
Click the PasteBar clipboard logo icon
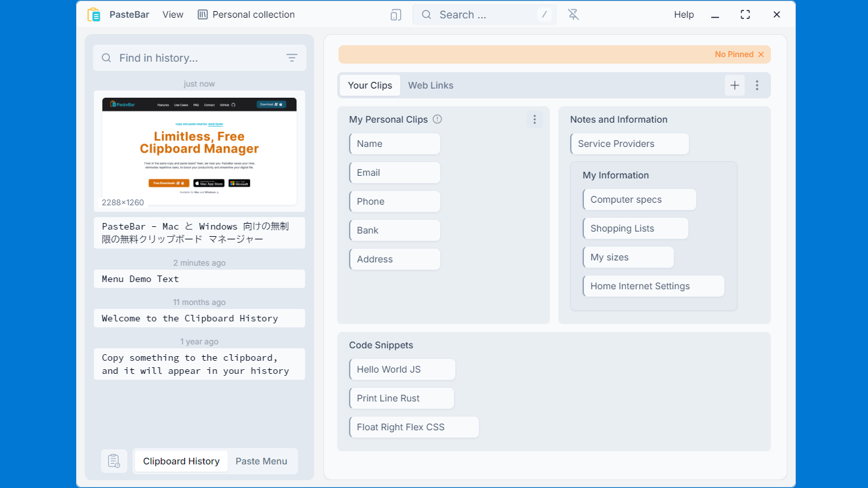pyautogui.click(x=94, y=14)
